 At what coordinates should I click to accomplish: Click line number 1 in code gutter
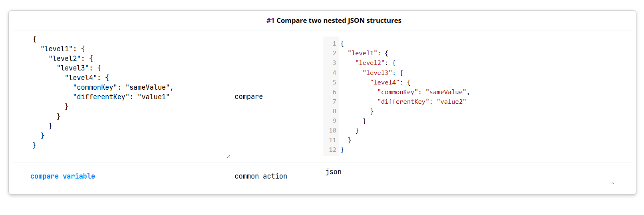[334, 44]
